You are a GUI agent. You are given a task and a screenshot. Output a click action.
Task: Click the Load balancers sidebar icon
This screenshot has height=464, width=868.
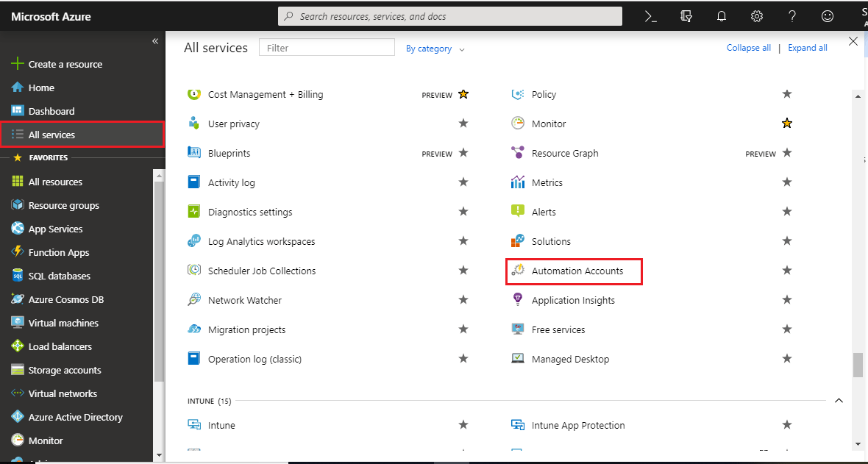18,346
